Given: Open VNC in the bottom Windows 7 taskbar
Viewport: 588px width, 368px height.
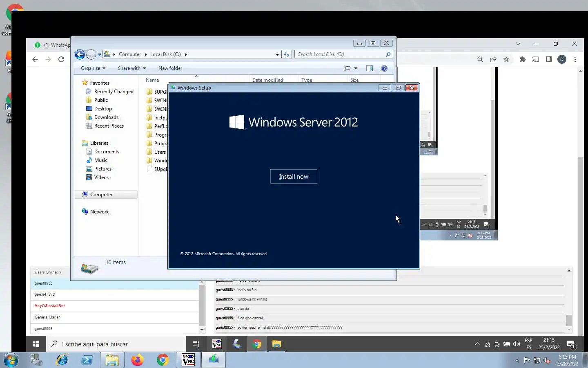Looking at the screenshot, I should (188, 360).
